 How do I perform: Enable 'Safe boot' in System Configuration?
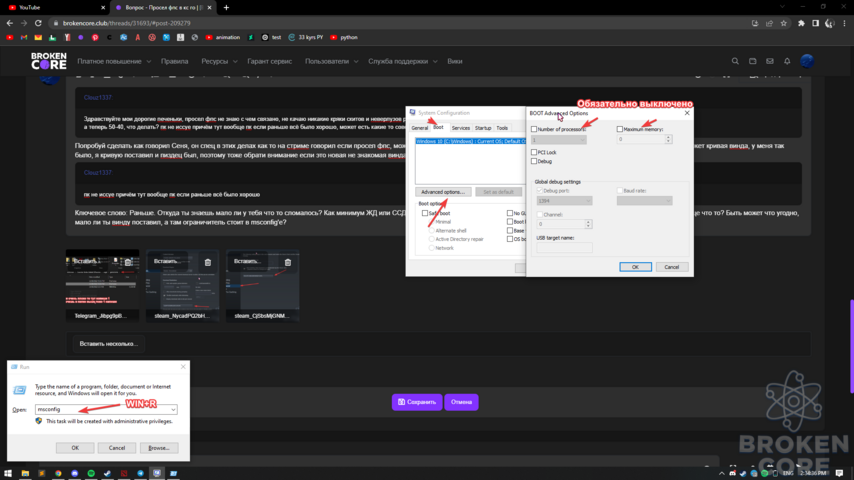425,214
